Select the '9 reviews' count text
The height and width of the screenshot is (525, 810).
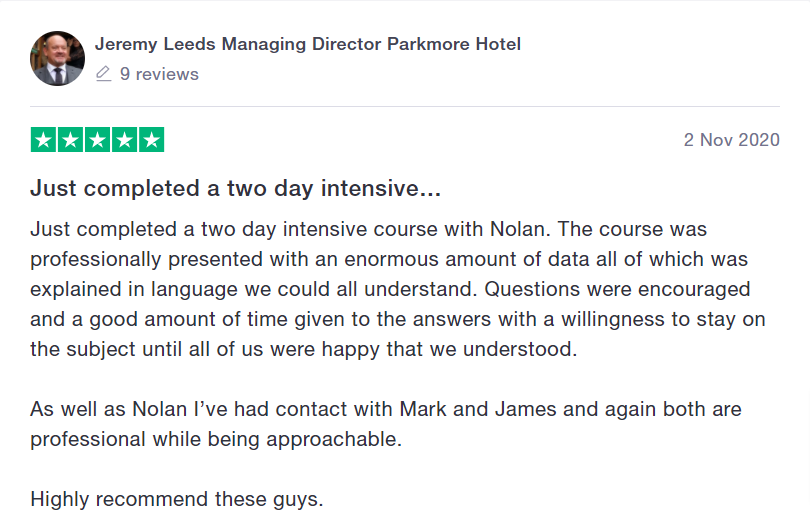[x=159, y=74]
